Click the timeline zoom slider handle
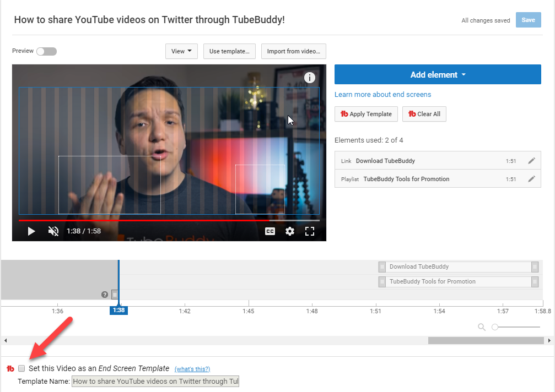555x392 pixels. [495, 327]
